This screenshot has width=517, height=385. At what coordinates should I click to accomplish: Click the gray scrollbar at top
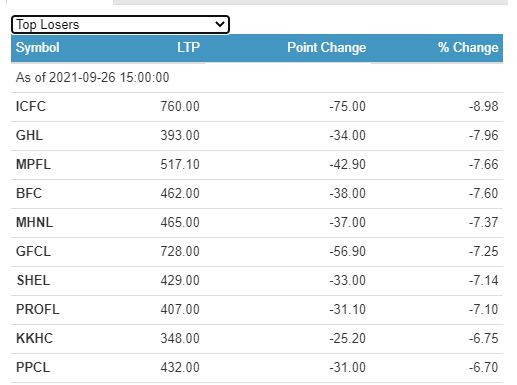tap(310, 2)
